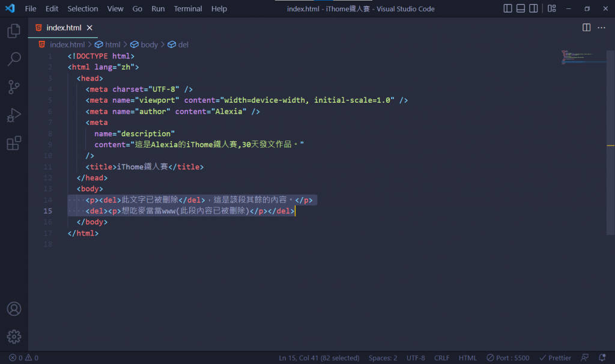Click the <title> line of code

[145, 167]
